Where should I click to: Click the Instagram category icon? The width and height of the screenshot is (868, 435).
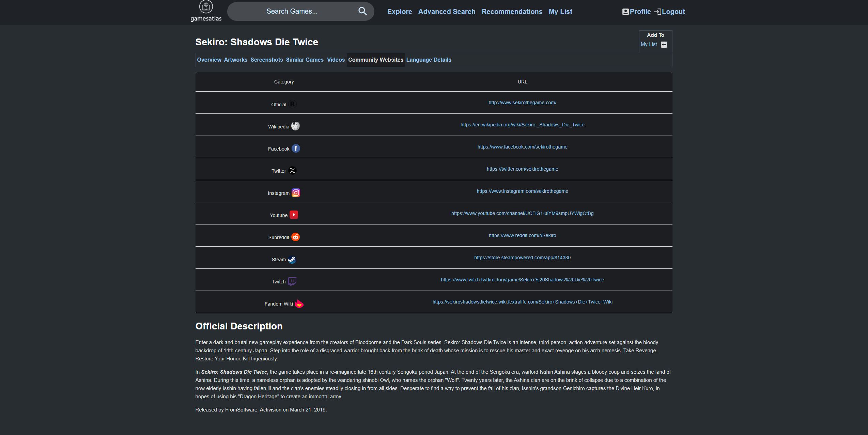pyautogui.click(x=296, y=193)
